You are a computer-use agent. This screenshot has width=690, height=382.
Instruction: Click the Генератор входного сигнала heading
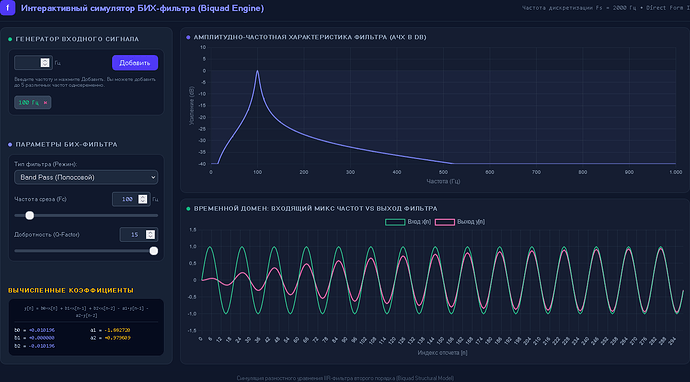[x=77, y=39]
